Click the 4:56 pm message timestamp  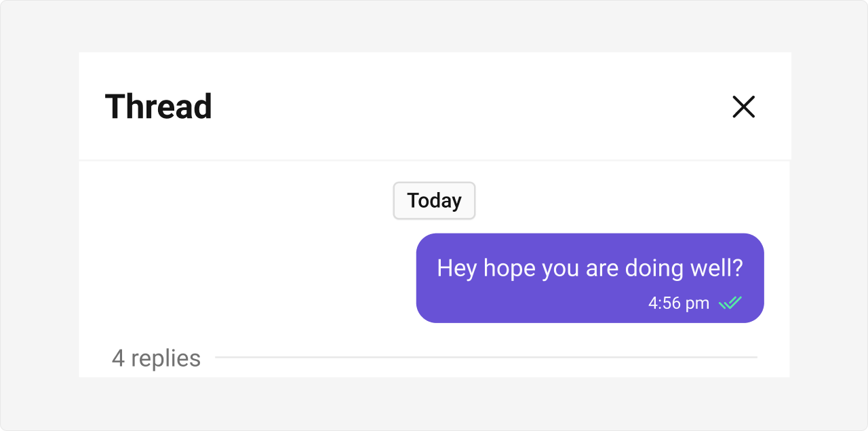[x=679, y=303]
